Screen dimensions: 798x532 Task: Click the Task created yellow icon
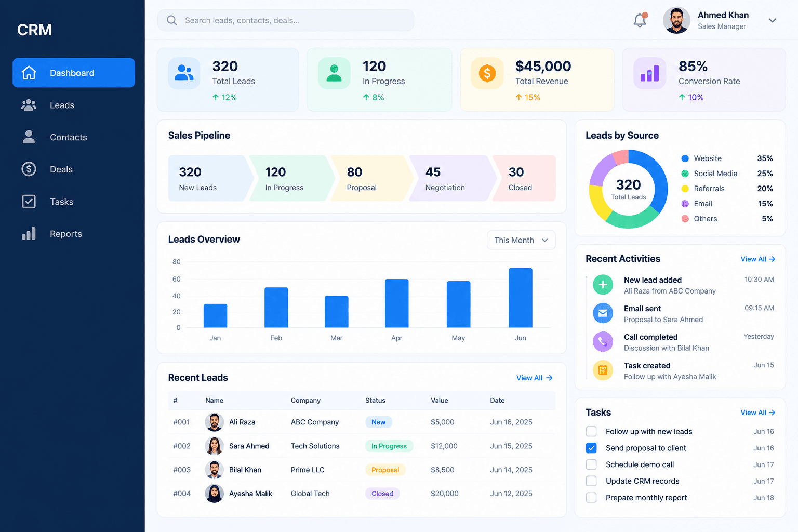(603, 370)
